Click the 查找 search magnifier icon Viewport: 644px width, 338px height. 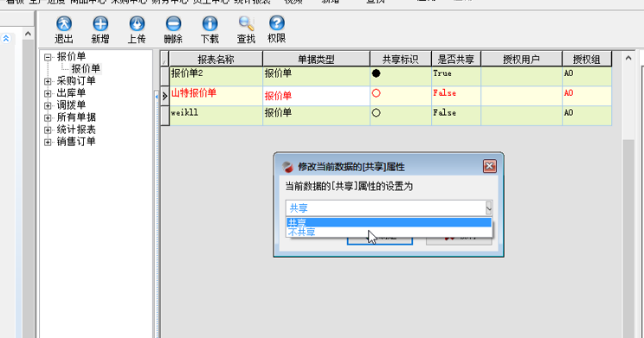point(246,24)
